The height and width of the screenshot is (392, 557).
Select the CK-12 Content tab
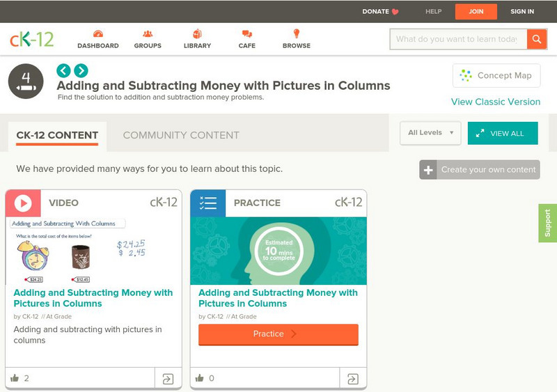click(x=57, y=135)
